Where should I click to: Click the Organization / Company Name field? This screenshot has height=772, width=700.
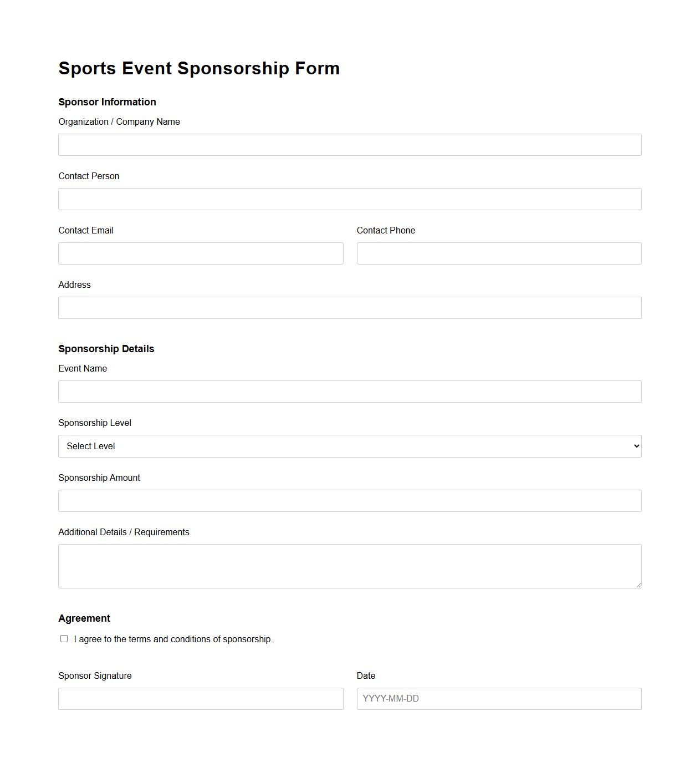pyautogui.click(x=349, y=145)
